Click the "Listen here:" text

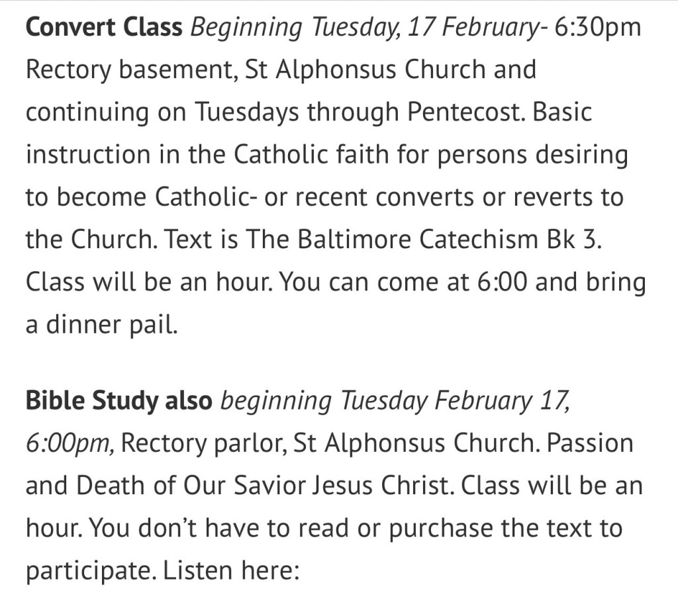pyautogui.click(x=232, y=570)
